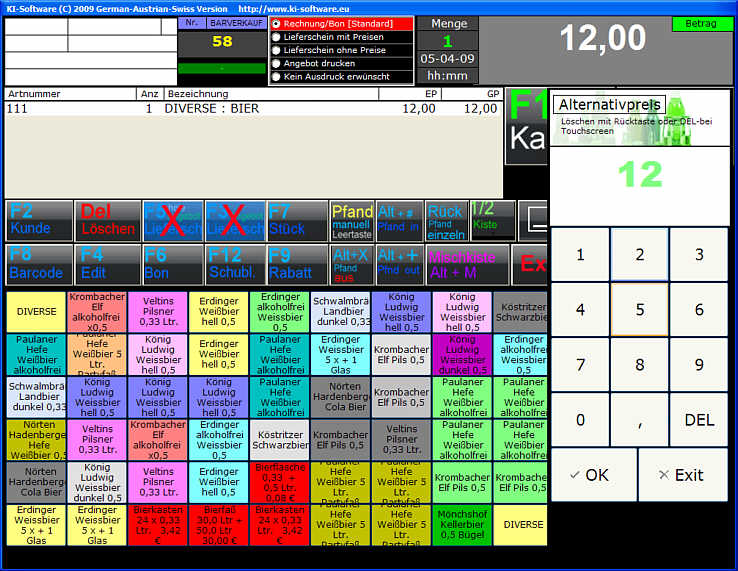Image resolution: width=738 pixels, height=571 pixels.
Task: Click keypad digit 6
Action: click(x=699, y=310)
